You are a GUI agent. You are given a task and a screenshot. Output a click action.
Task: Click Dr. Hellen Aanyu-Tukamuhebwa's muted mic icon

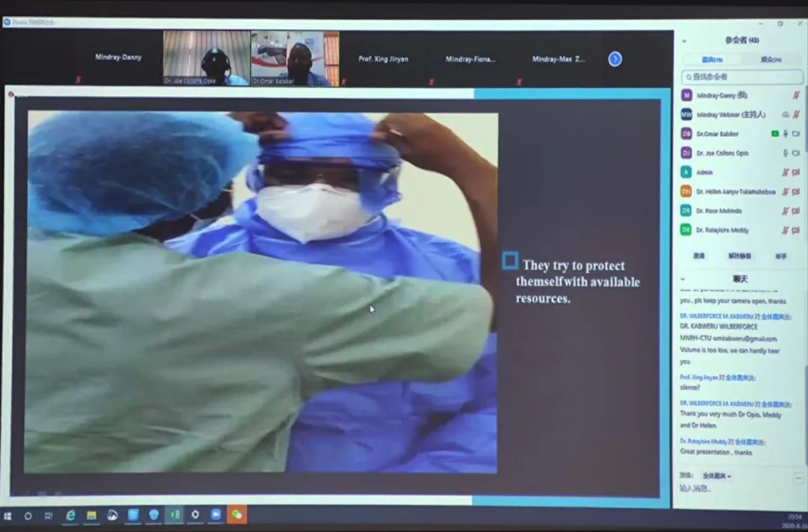(785, 192)
